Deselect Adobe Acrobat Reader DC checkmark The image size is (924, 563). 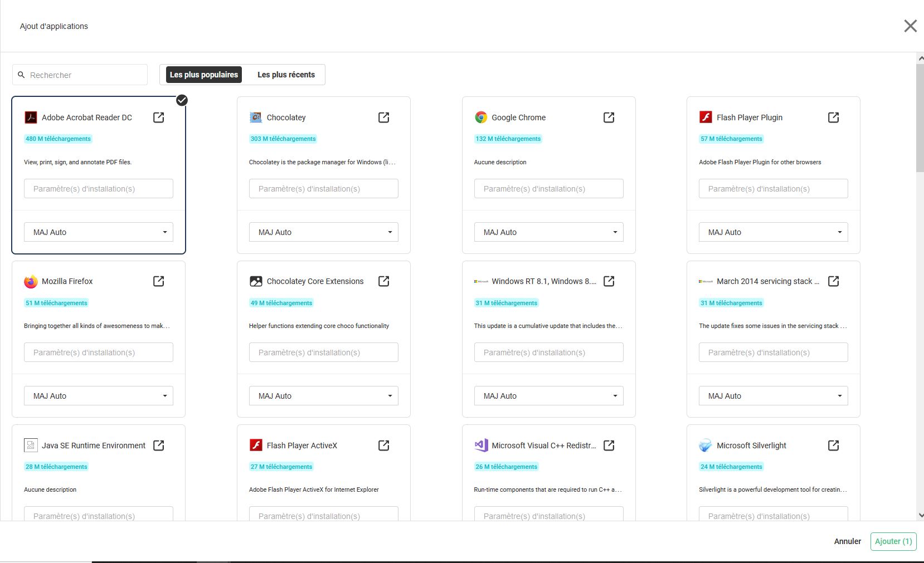pyautogui.click(x=182, y=100)
